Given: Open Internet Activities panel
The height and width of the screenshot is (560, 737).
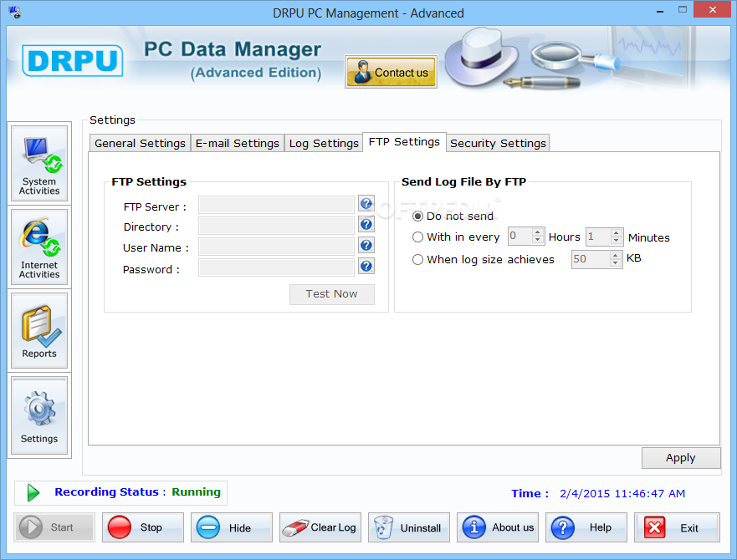Looking at the screenshot, I should (39, 247).
